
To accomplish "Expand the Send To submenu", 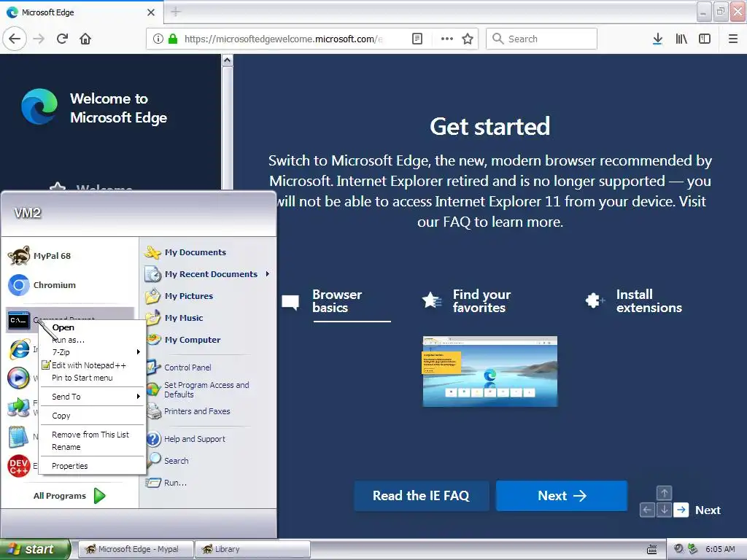I will (92, 396).
